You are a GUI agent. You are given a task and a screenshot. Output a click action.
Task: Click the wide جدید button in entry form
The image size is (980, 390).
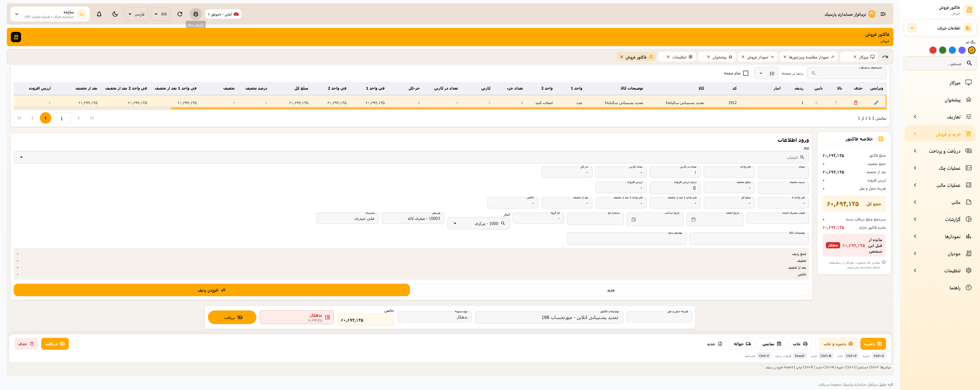[611, 290]
